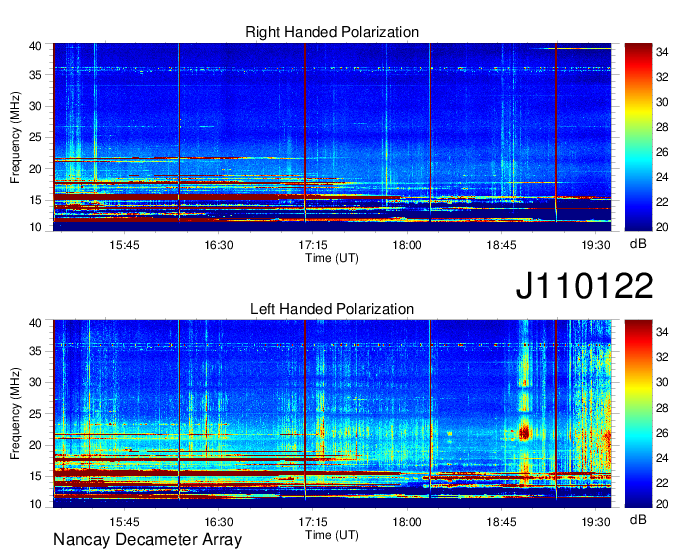Click the bottom spectrogram plot
Image resolution: width=680 pixels, height=552 pixels.
(332, 414)
